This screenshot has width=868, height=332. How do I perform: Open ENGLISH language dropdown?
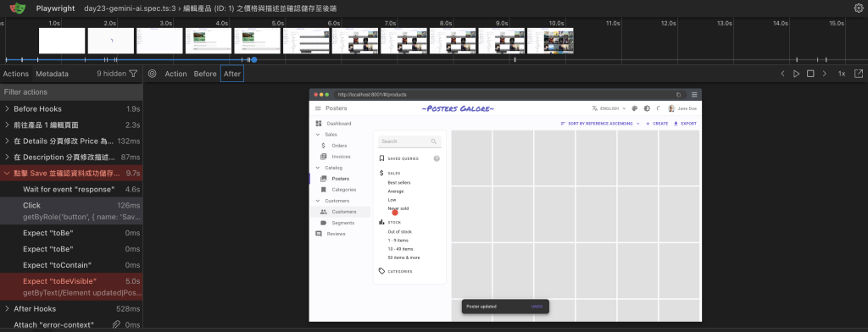609,108
